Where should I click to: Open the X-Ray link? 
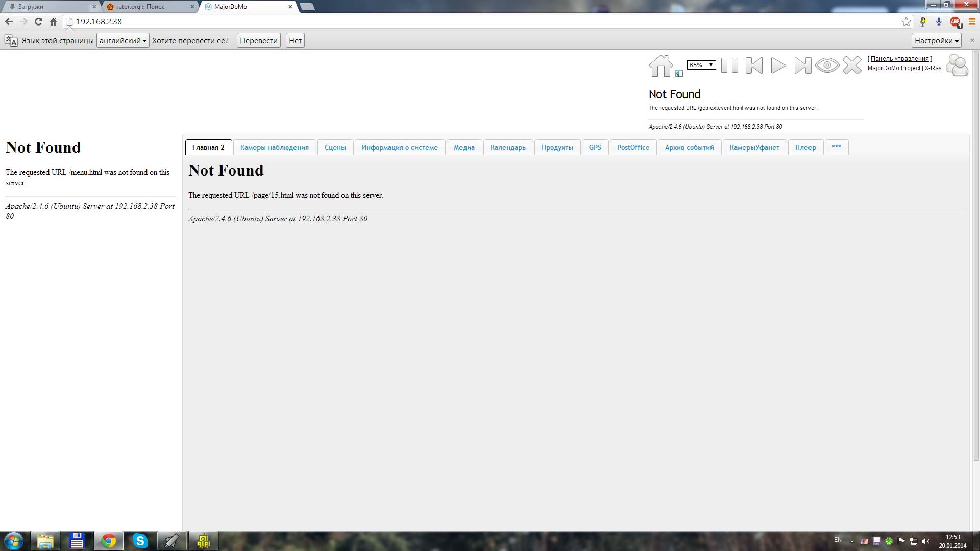tap(933, 68)
